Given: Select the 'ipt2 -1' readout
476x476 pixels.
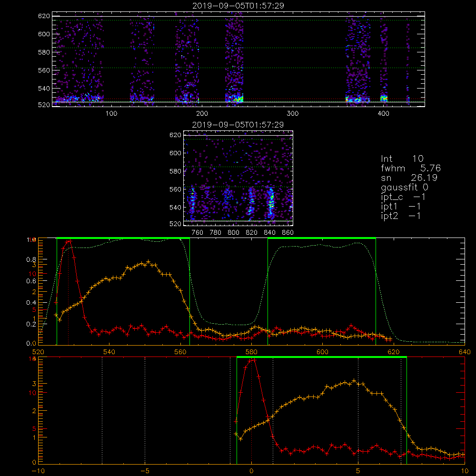Looking at the screenshot, I should (401, 216).
